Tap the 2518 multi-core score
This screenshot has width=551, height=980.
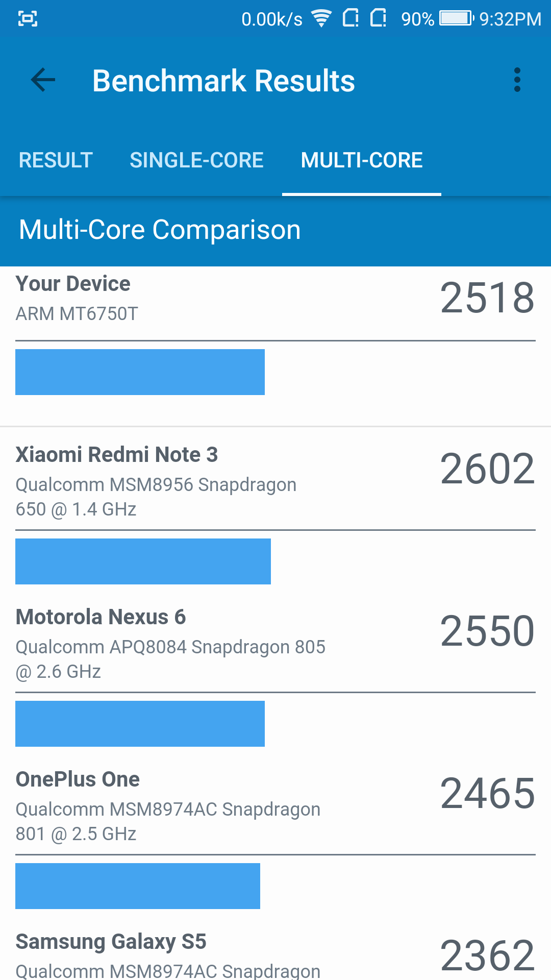487,298
